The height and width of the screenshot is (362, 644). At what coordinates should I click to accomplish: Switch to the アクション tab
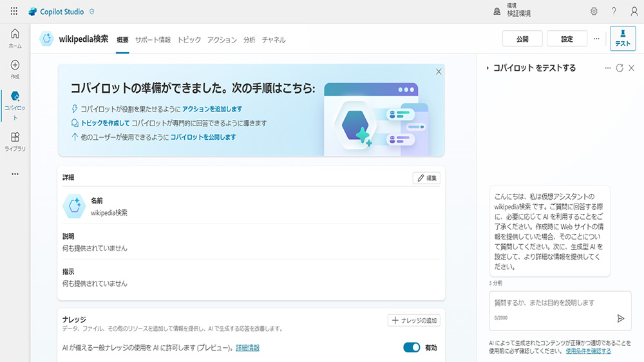[x=222, y=40]
